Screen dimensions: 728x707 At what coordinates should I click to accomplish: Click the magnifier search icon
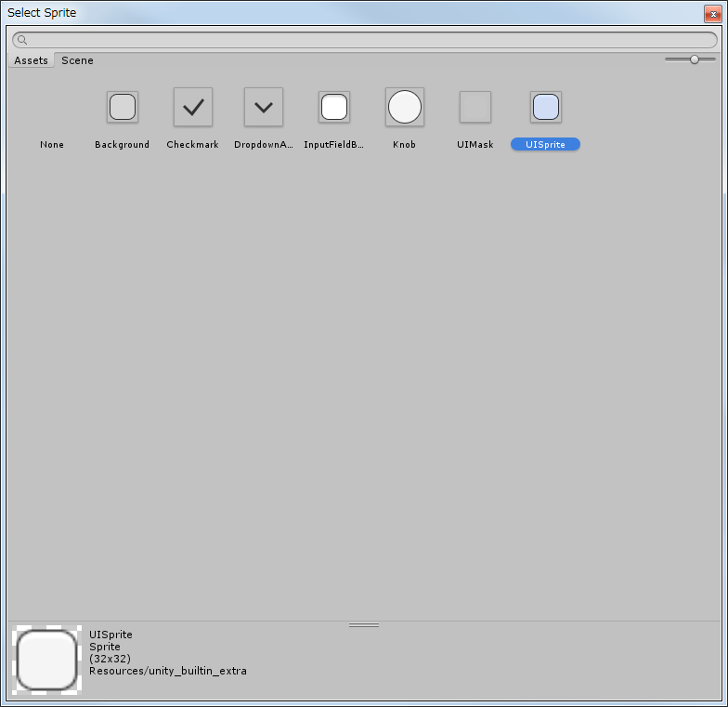[22, 40]
